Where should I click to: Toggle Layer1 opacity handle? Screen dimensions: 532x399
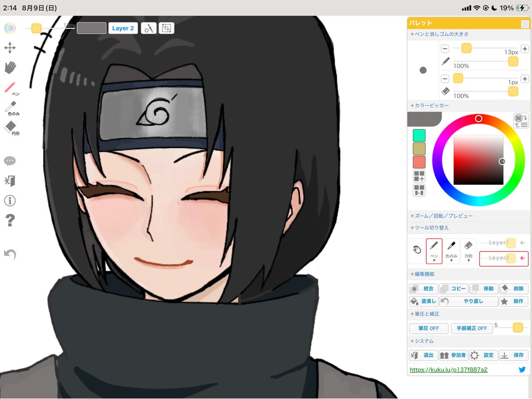[x=511, y=243]
